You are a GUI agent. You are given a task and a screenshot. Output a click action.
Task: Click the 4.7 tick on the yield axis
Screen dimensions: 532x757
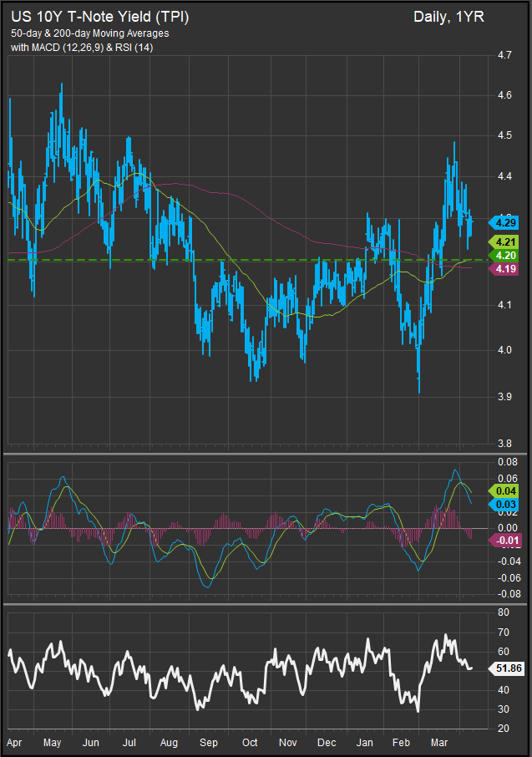504,56
